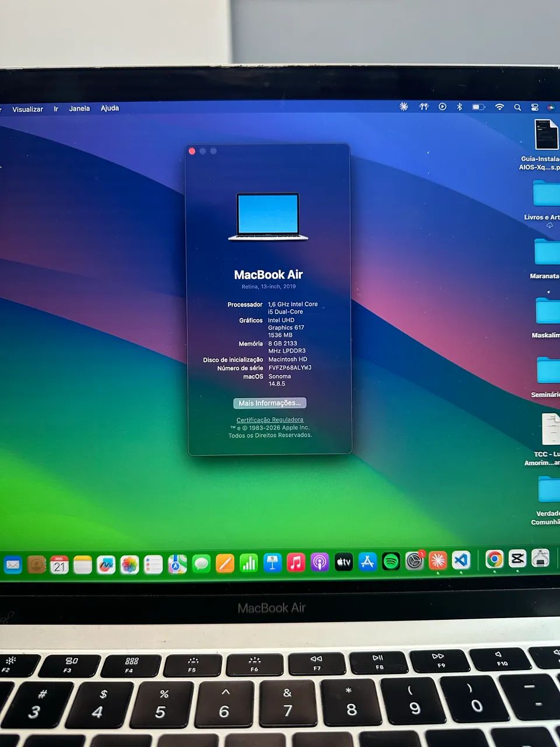Click the Intel UHD Graphics 617 text
The image size is (560, 747).
(286, 324)
